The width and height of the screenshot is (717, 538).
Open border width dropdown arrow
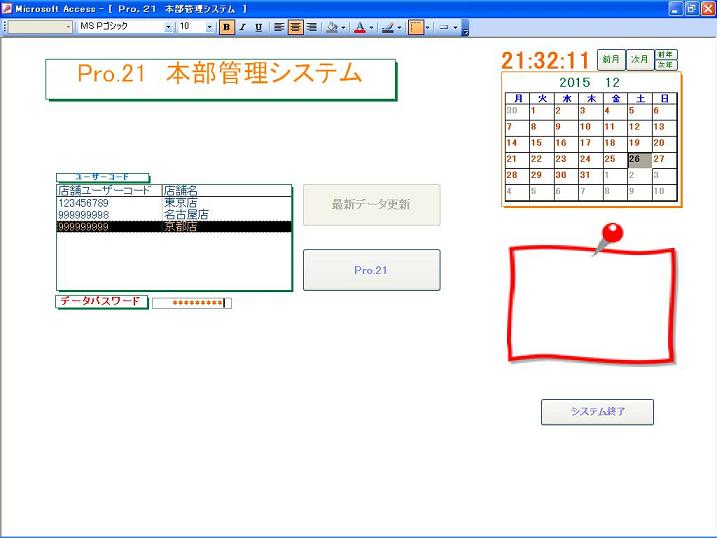[428, 27]
